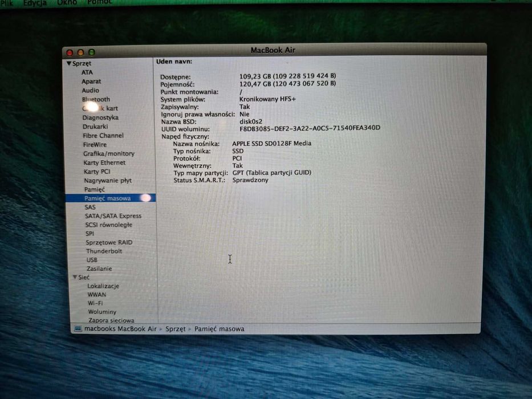Open the Plik menu
Screen dimensions: 532x399
[x=6, y=3]
